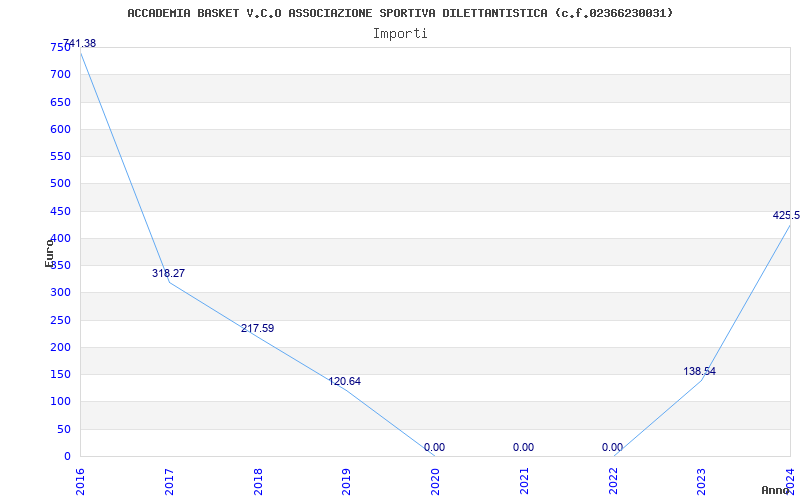Select the 100 y-axis tick label
800x500 pixels.
click(x=60, y=402)
